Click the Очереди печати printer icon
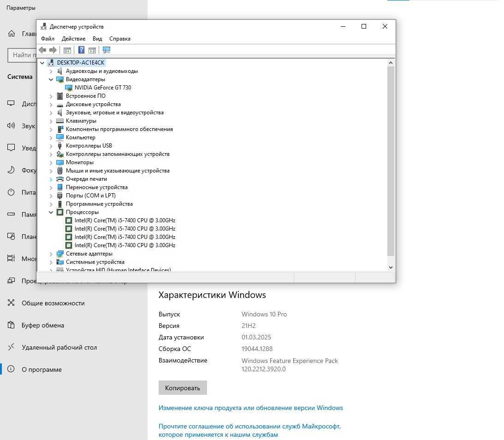 60,179
